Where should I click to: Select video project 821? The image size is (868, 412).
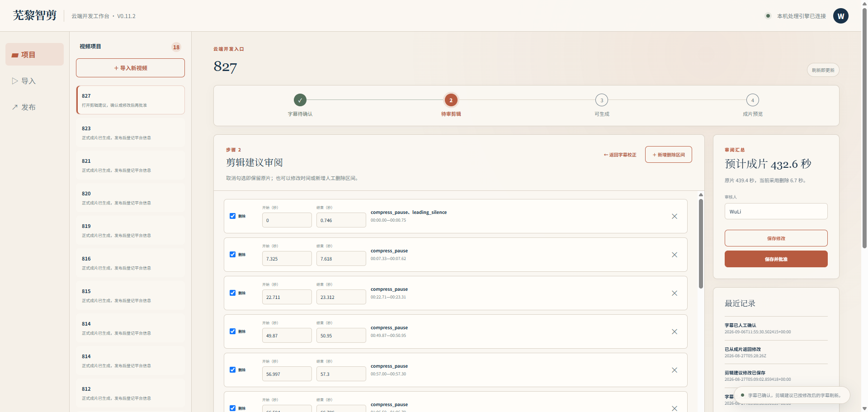tap(130, 165)
